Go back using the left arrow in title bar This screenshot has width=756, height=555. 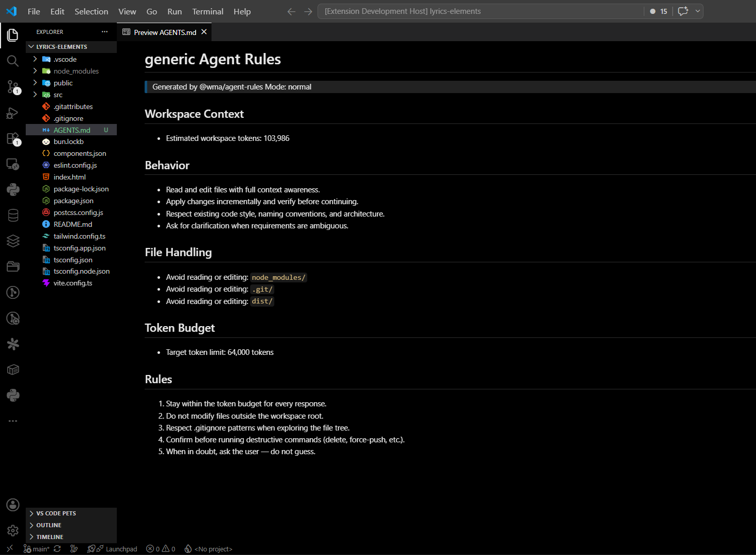point(291,11)
